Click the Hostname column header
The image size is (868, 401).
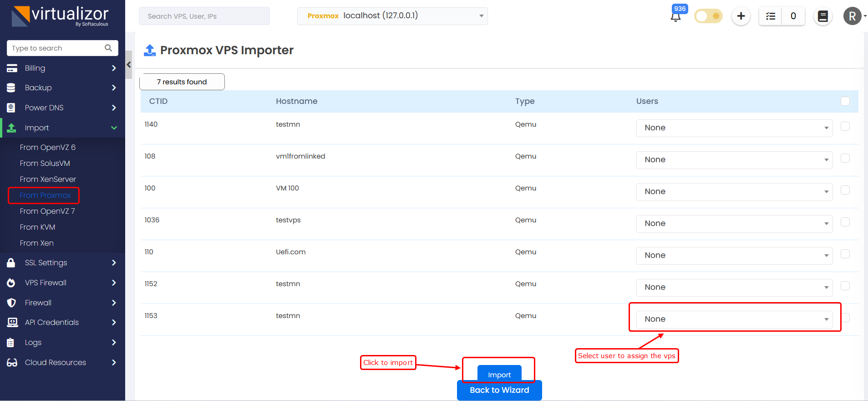point(297,101)
